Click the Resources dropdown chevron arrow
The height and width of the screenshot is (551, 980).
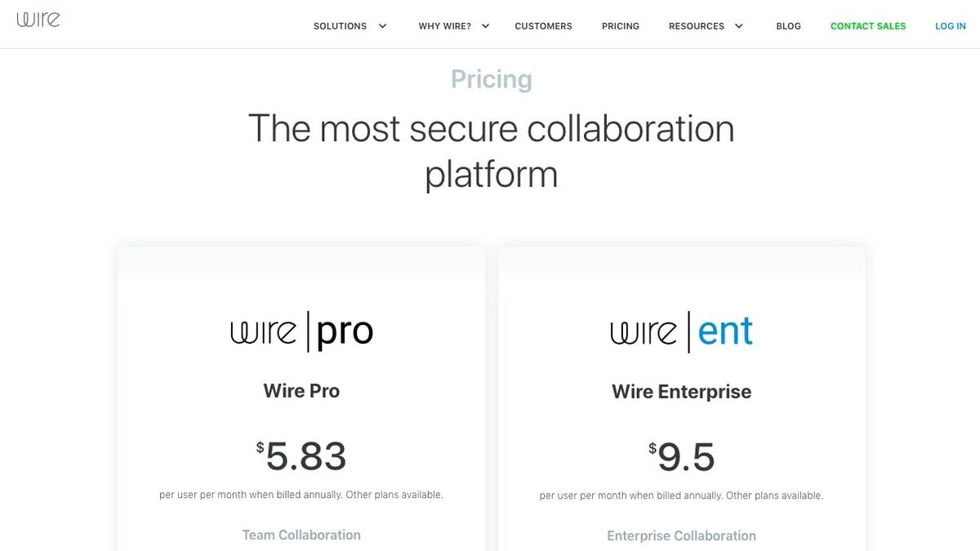(x=739, y=26)
